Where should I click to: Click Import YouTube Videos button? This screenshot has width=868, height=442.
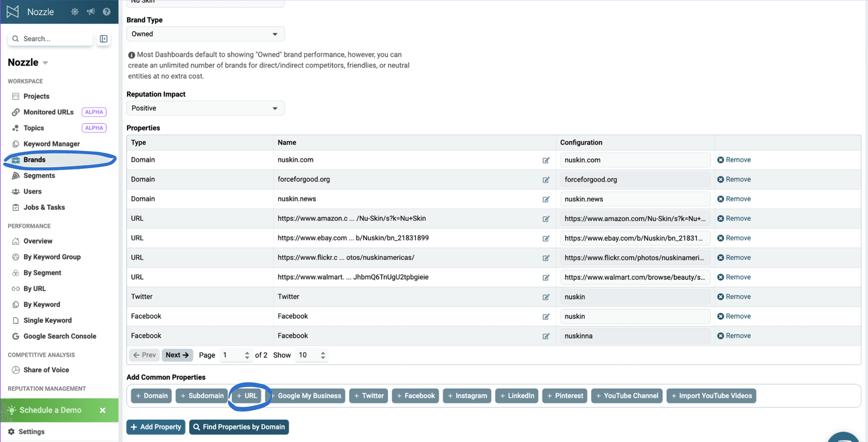tap(711, 396)
